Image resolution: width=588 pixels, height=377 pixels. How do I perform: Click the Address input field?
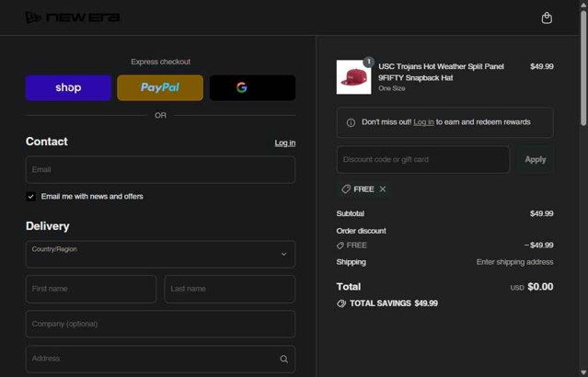pos(160,359)
